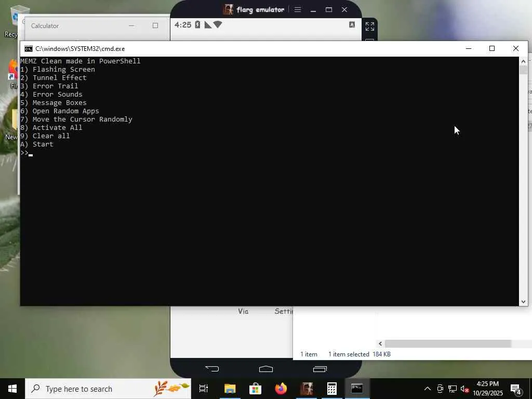Image resolution: width=532 pixels, height=399 pixels.
Task: Open Task View from the taskbar
Action: [204, 389]
